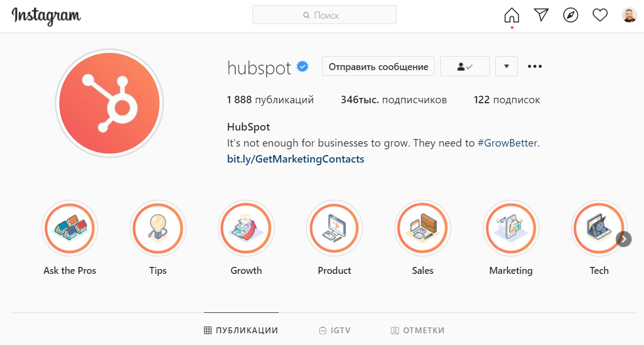Open the #GrowBetter hashtag
Viewport: 644px width, 345px height.
click(507, 143)
